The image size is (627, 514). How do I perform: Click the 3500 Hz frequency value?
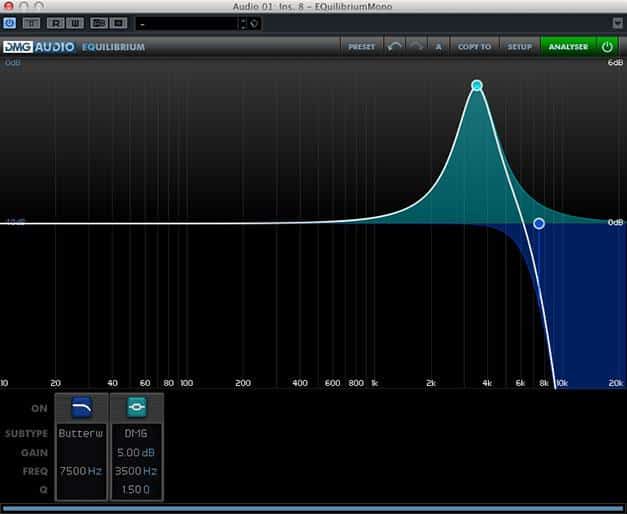136,471
